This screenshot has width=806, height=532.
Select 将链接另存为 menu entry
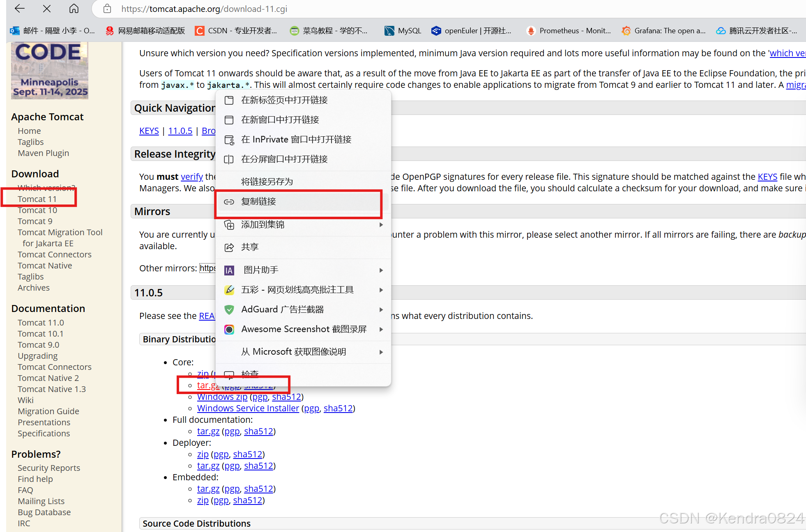tap(267, 181)
